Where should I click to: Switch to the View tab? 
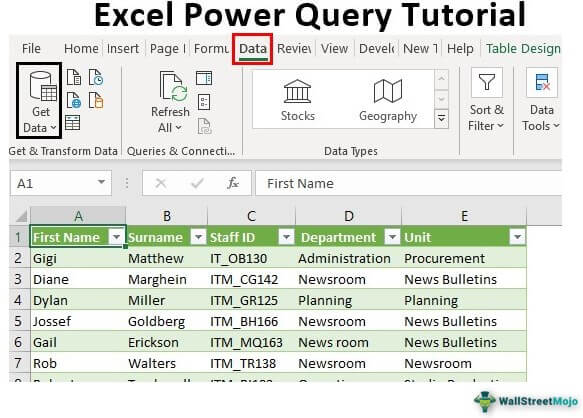pos(334,49)
